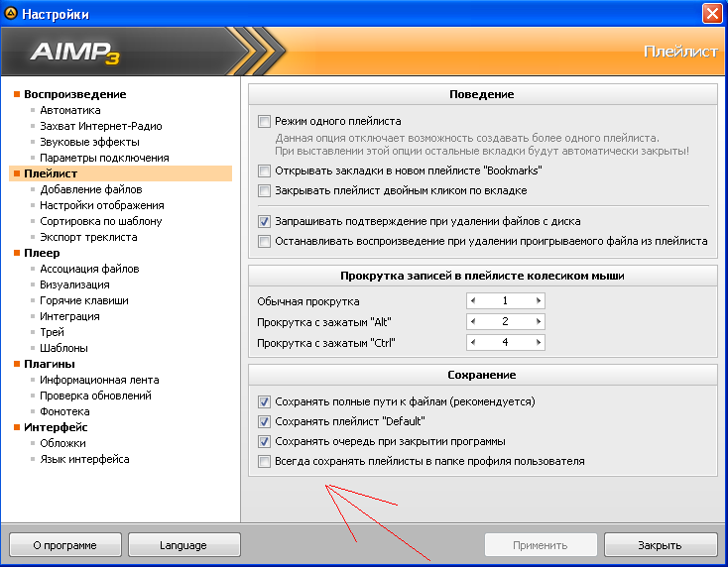This screenshot has height=567, width=728.
Task: Select Шаблоны in the tree
Action: click(63, 348)
